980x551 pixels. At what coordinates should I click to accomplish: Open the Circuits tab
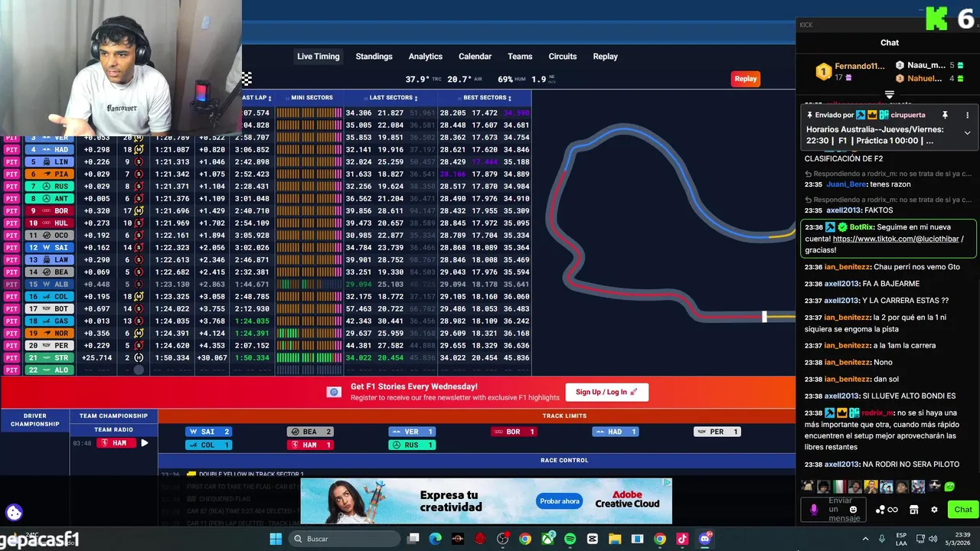562,56
